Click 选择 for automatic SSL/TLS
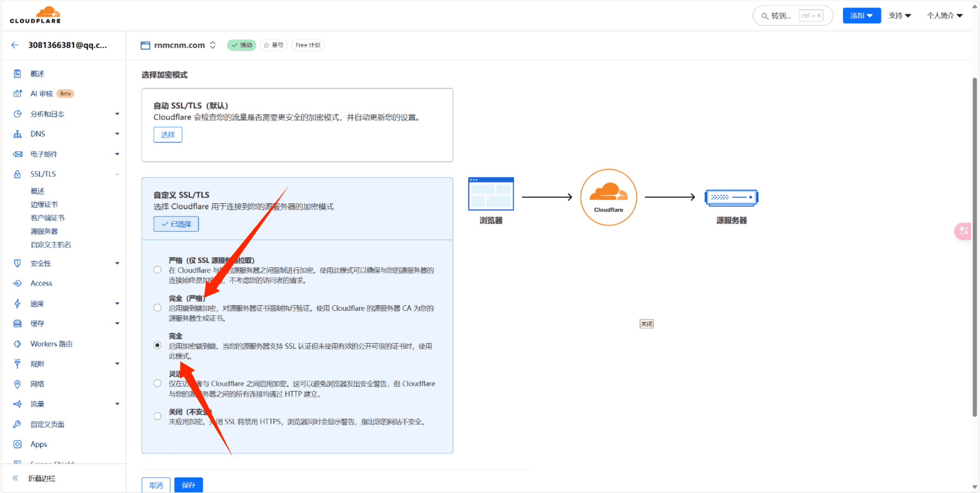This screenshot has height=493, width=980. (167, 134)
